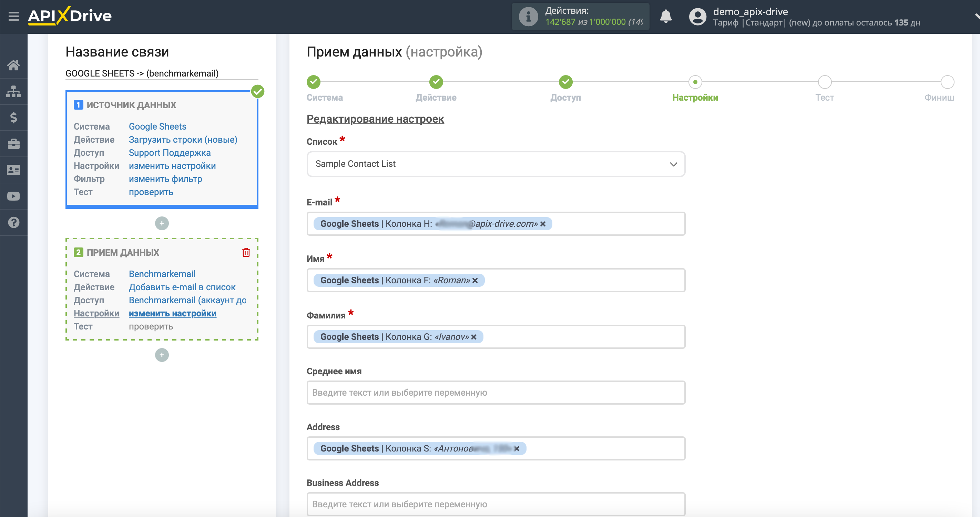Image resolution: width=980 pixels, height=517 pixels.
Task: Remove the Колонка H e-mail tag
Action: click(x=543, y=224)
